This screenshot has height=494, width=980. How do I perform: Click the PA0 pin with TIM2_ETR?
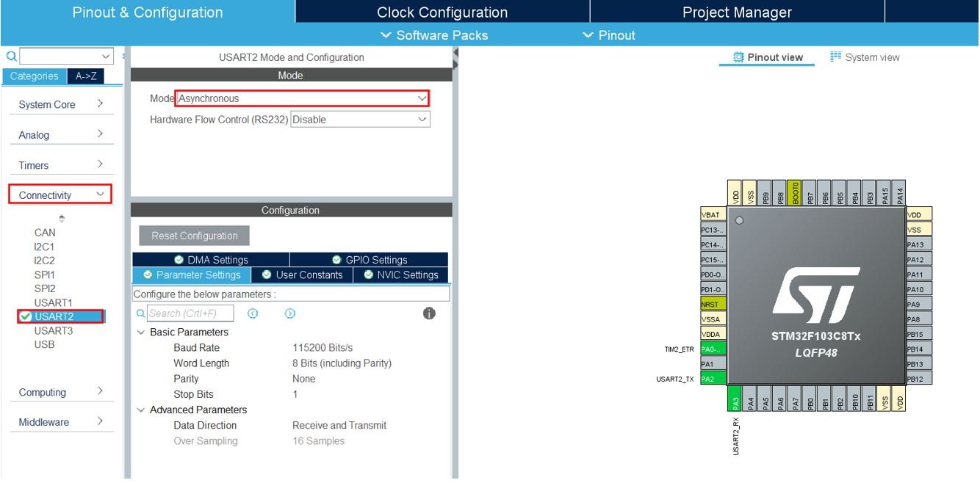pos(713,349)
